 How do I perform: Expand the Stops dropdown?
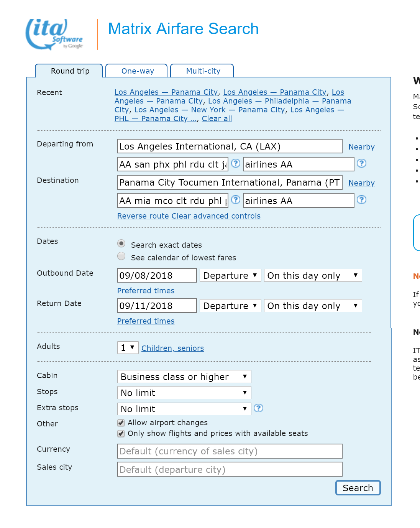(x=184, y=393)
